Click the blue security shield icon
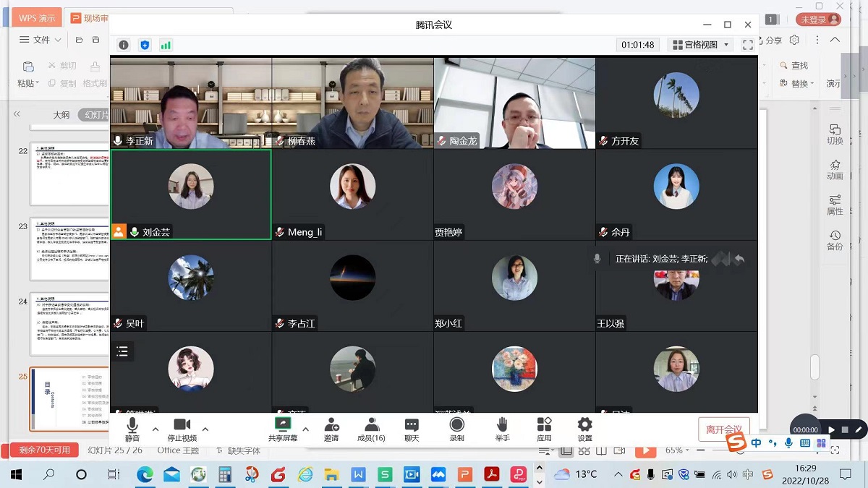This screenshot has width=868, height=488. point(145,45)
